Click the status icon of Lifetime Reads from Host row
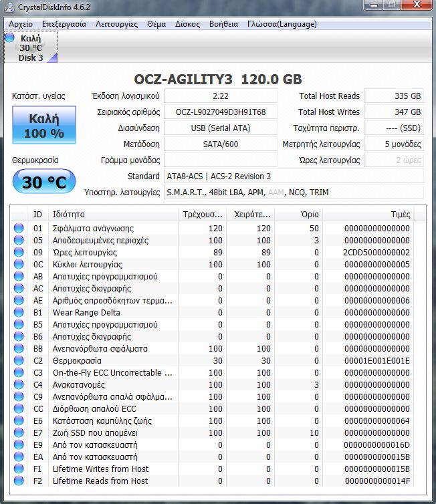Screen dimensions: 436x504 pos(19,481)
